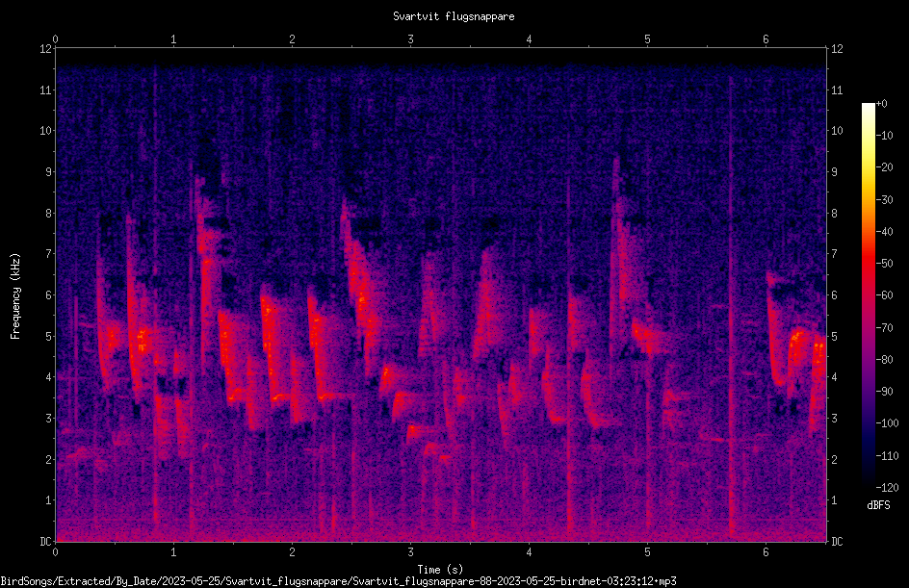Click the Svartvit flugsnappare title text
Viewport: 909px width, 588px height.
454,16
